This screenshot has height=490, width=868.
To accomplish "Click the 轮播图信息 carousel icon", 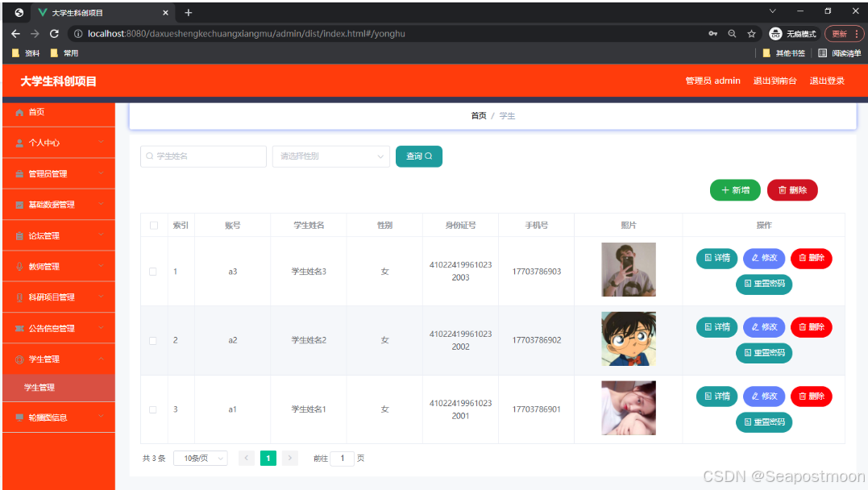I will 18,417.
